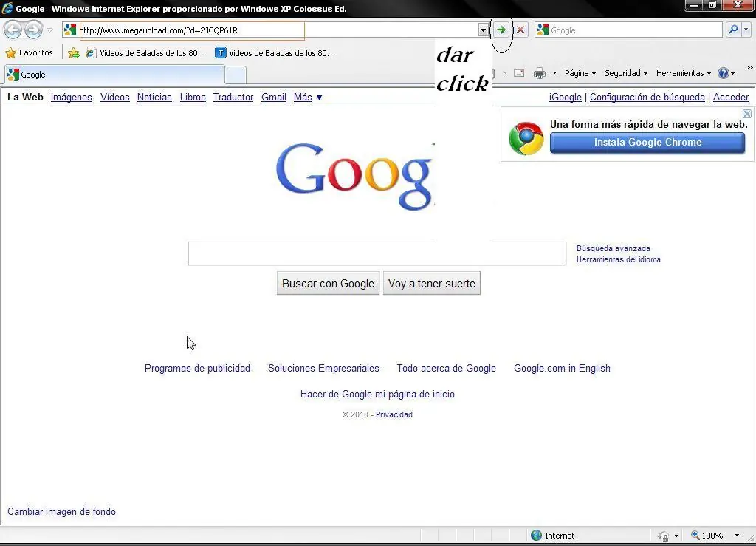Click the site icon in address bar
Screen dimensions: 756x546
click(70, 30)
